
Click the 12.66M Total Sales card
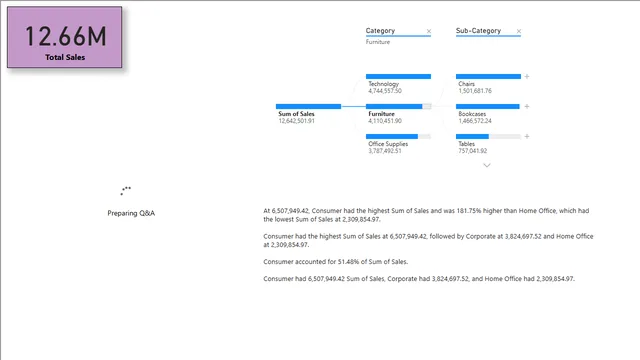point(64,37)
